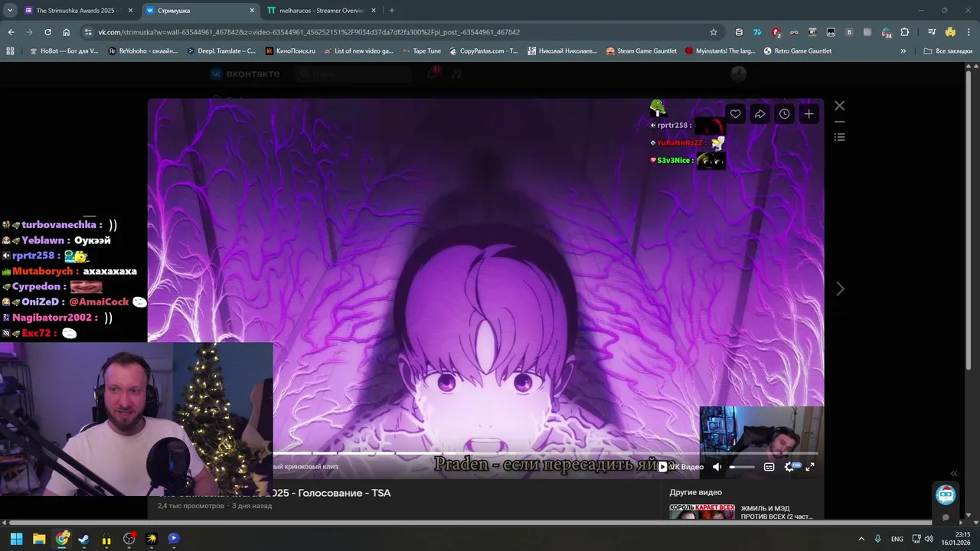Image resolution: width=980 pixels, height=551 pixels.
Task: Open ReYohoho bookmark
Action: pos(142,51)
